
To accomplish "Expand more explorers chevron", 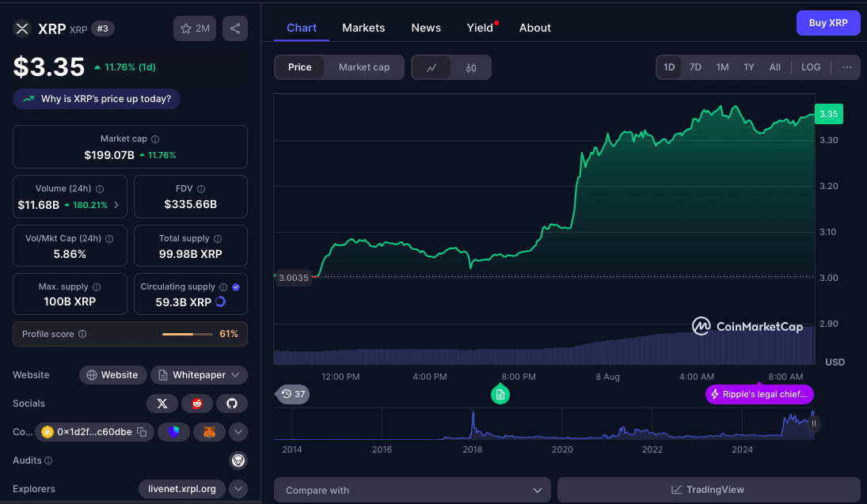I will click(238, 489).
